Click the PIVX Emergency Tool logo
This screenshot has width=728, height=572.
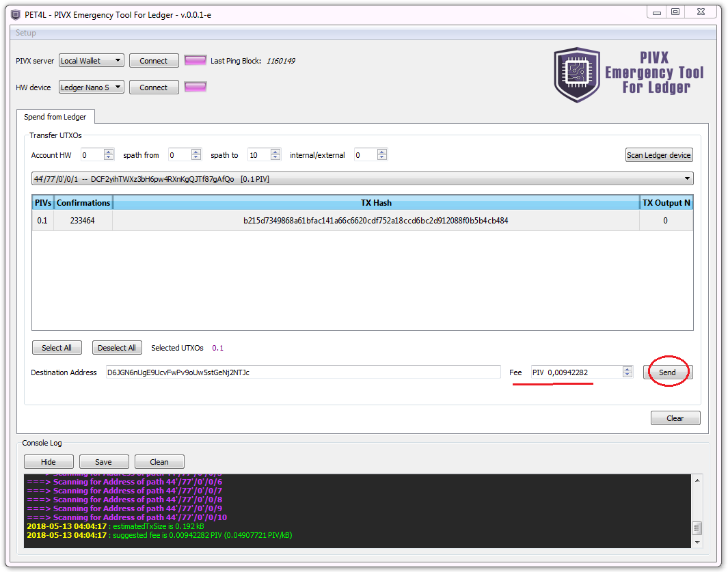point(629,74)
